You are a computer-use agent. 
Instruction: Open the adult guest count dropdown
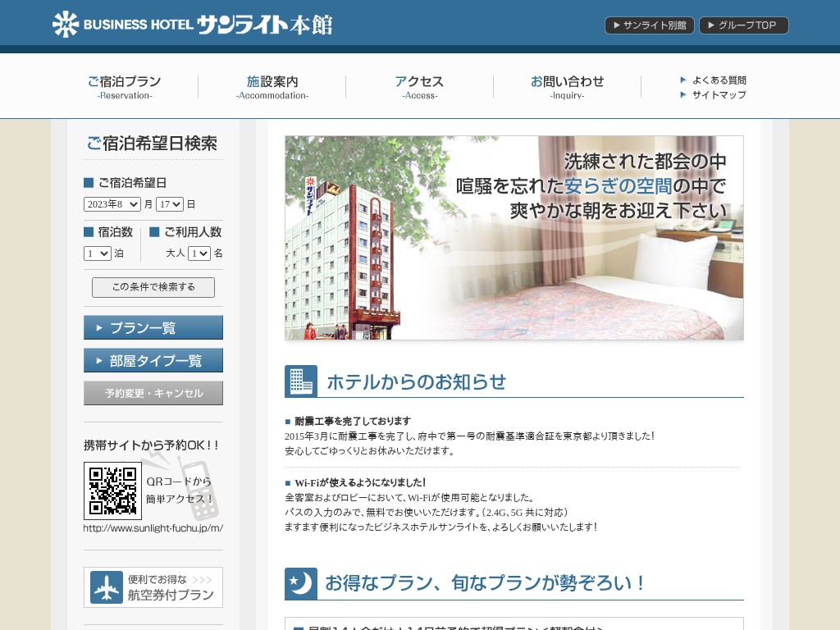click(x=199, y=253)
